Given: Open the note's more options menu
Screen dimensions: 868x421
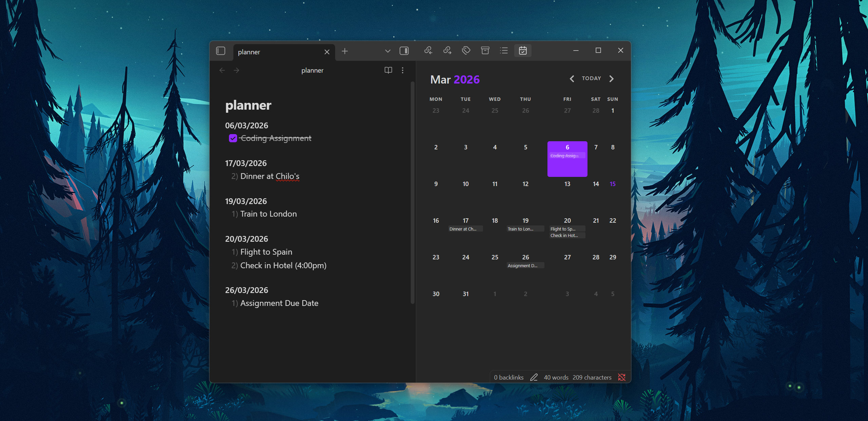Looking at the screenshot, I should pyautogui.click(x=403, y=70).
